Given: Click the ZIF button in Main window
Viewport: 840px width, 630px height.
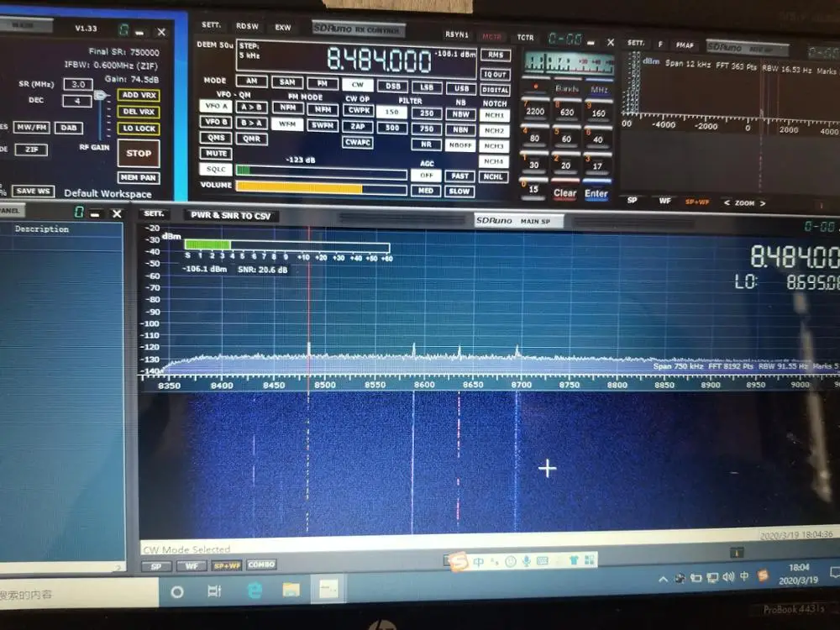Looking at the screenshot, I should [31, 150].
